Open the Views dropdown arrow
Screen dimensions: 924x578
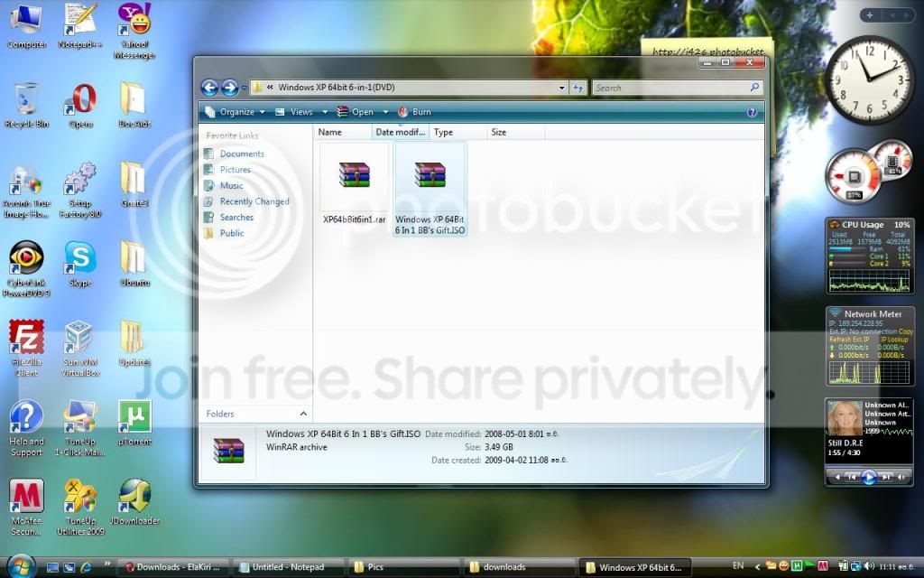[325, 112]
